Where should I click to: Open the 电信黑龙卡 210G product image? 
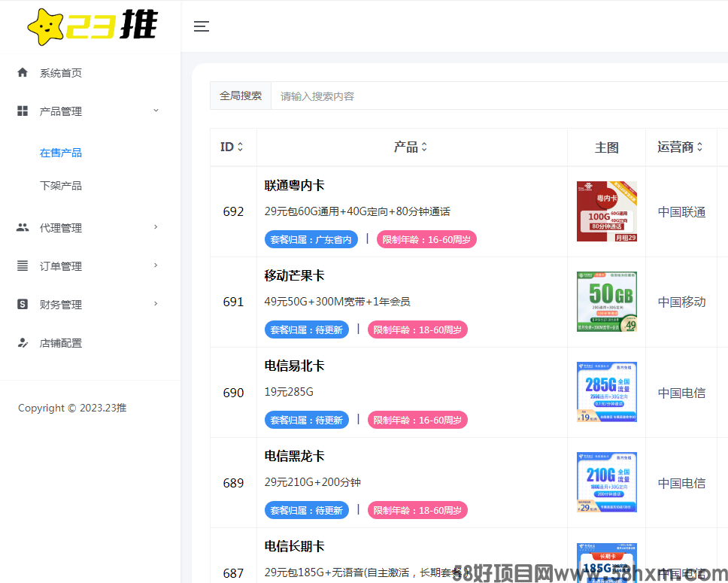pos(606,482)
